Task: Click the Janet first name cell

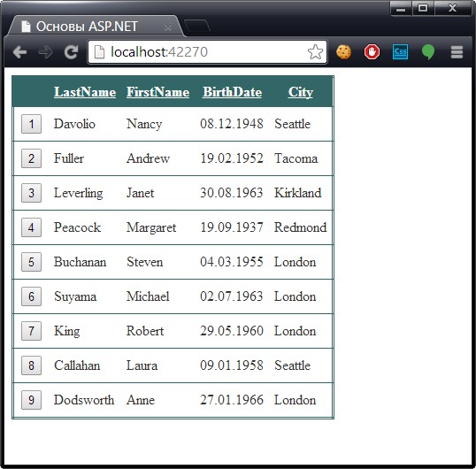Action: (x=141, y=193)
